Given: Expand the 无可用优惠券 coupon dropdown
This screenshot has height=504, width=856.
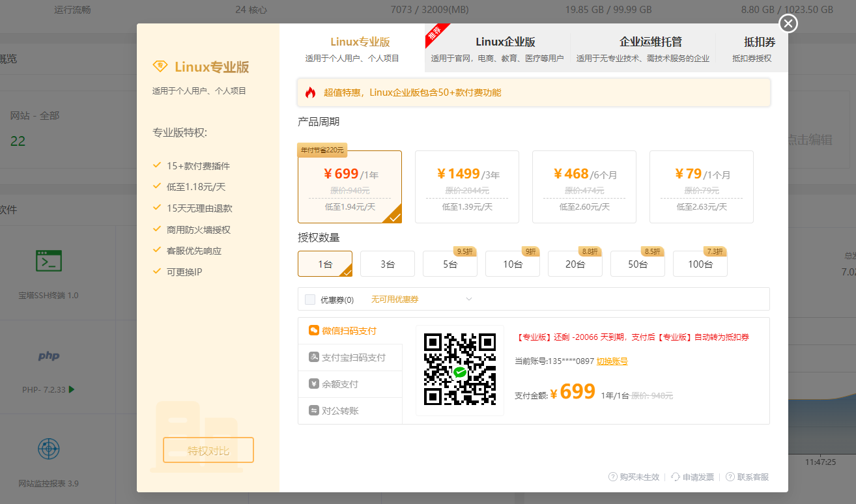Looking at the screenshot, I should [421, 300].
